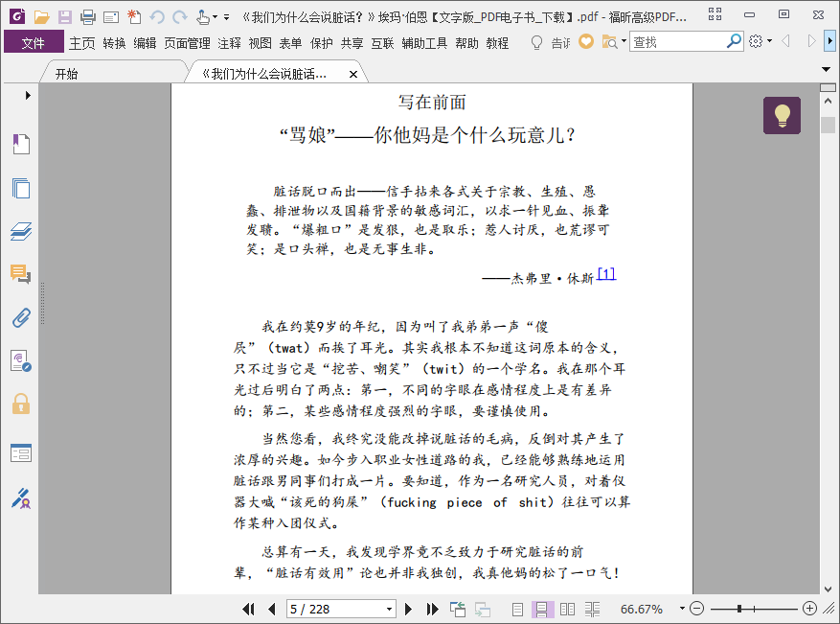Open the Layers panel icon
Image resolution: width=840 pixels, height=624 pixels.
(x=21, y=232)
